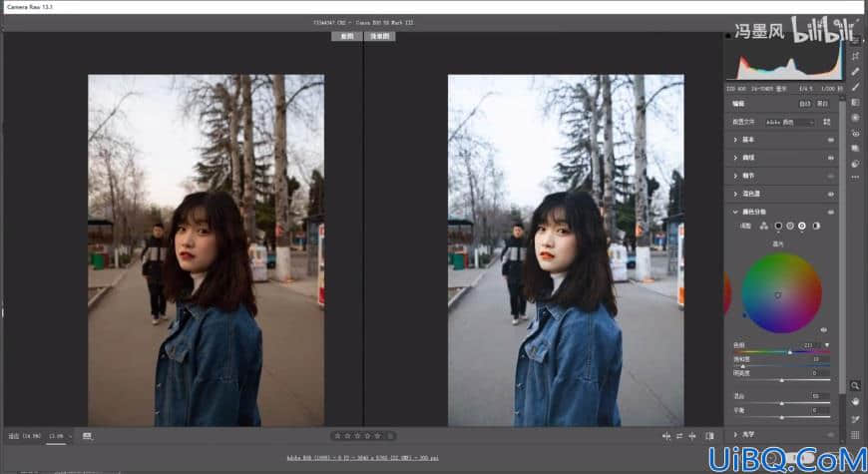Click the hue value input field
This screenshot has width=868, height=474.
coord(810,345)
